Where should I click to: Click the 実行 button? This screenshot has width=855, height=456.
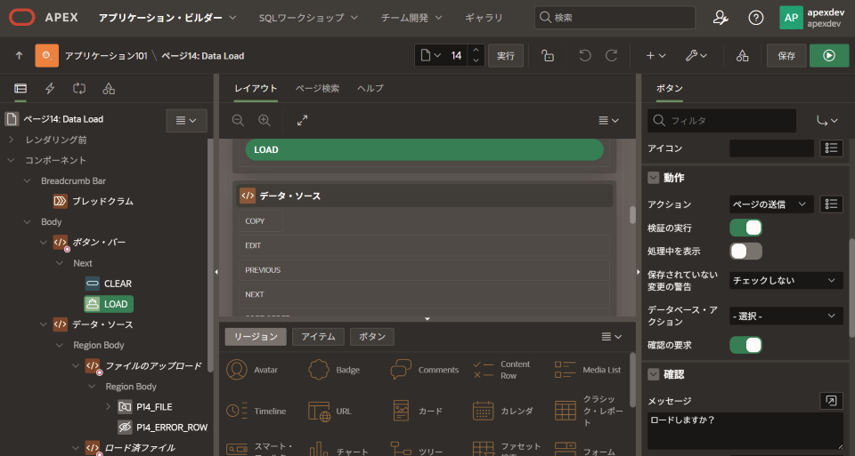click(x=505, y=56)
